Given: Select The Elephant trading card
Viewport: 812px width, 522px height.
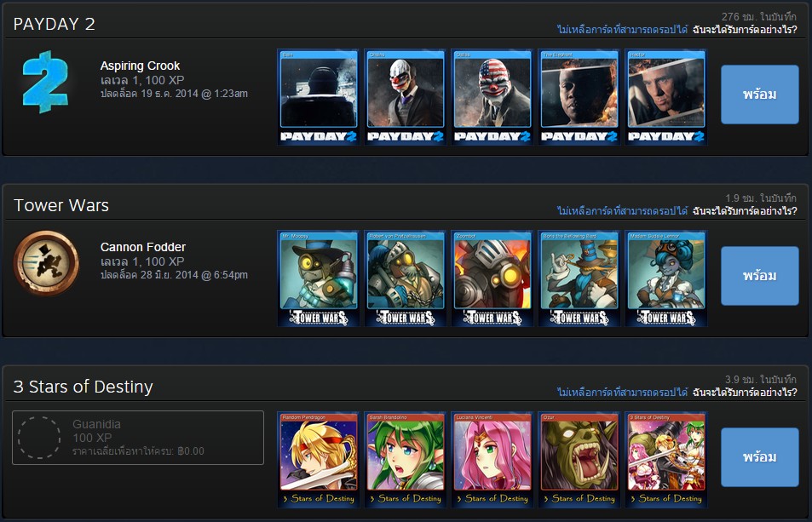Looking at the screenshot, I should tap(579, 97).
